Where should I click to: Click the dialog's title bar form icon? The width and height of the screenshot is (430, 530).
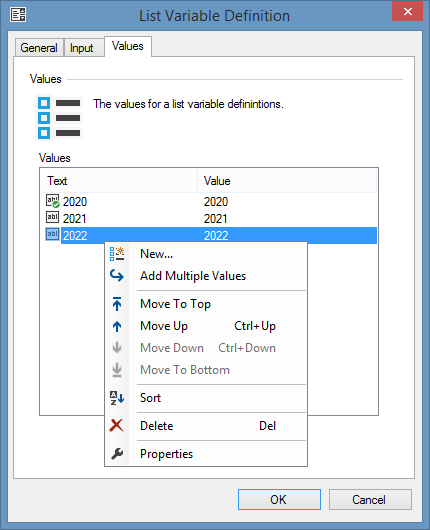(18, 15)
